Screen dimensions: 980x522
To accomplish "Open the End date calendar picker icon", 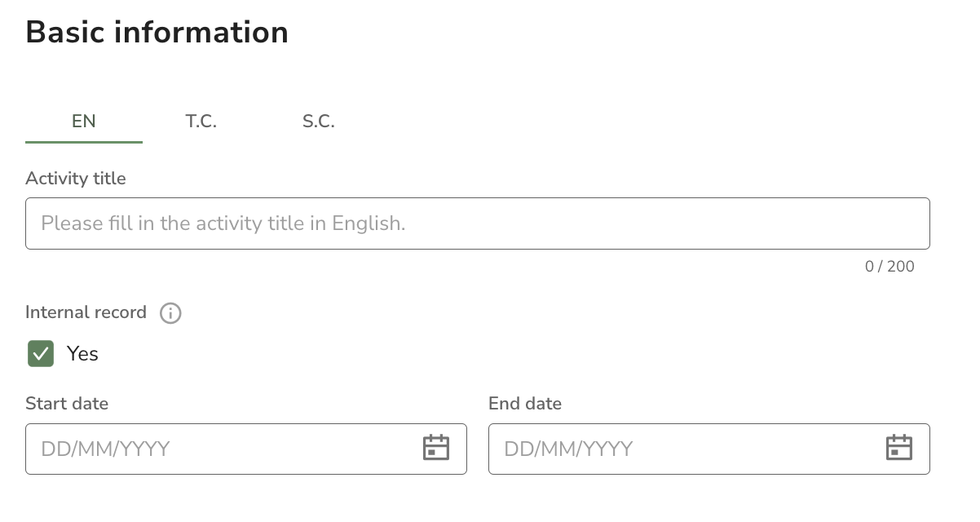I will point(899,448).
